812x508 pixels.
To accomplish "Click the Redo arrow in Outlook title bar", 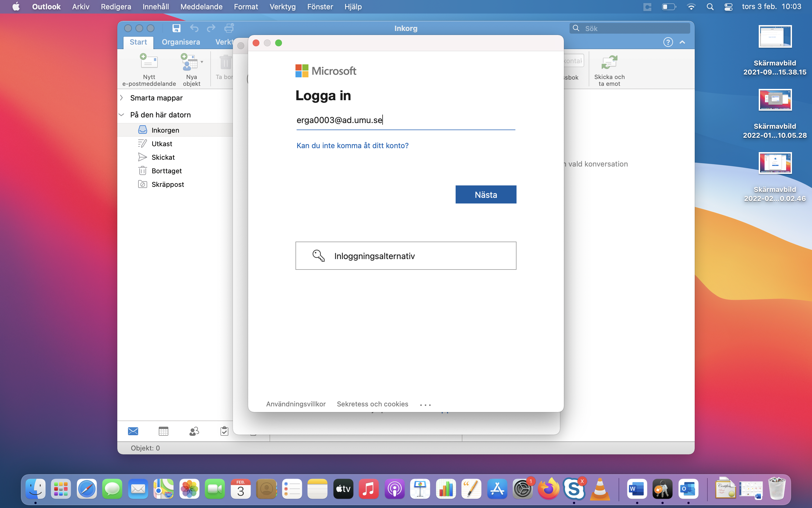I will (211, 28).
